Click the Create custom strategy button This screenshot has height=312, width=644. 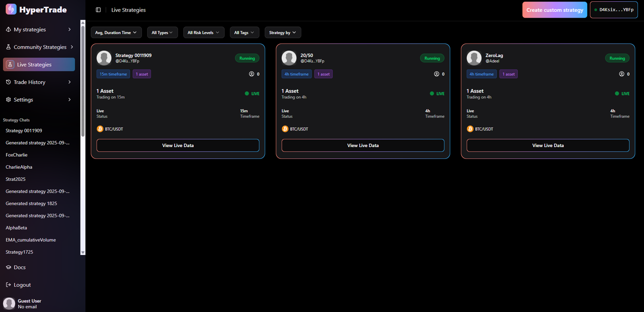pos(554,10)
